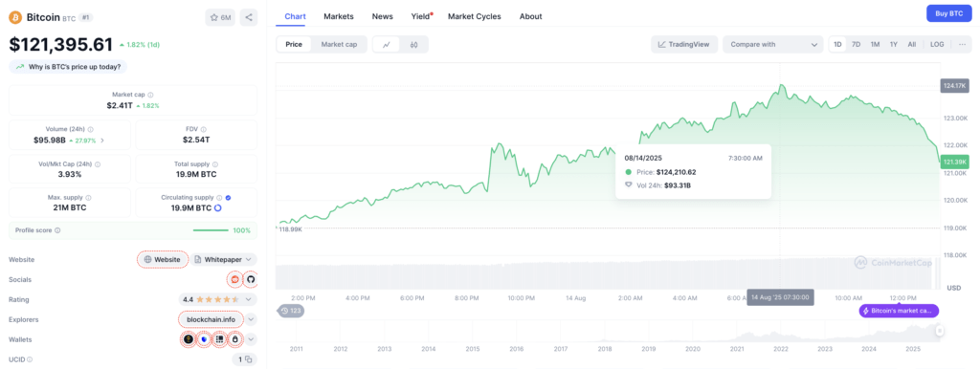Open Profile score info icon
Image resolution: width=980 pixels, height=369 pixels.
click(57, 230)
